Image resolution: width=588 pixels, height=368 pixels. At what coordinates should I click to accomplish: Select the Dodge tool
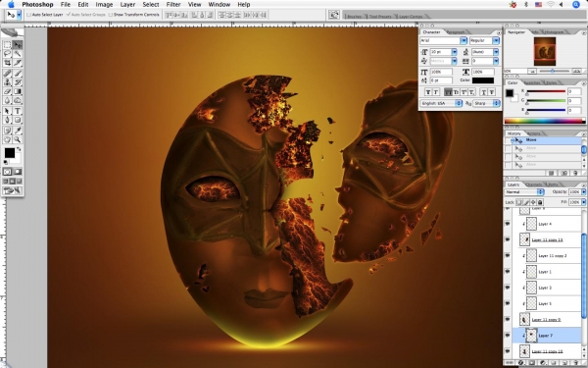click(18, 100)
